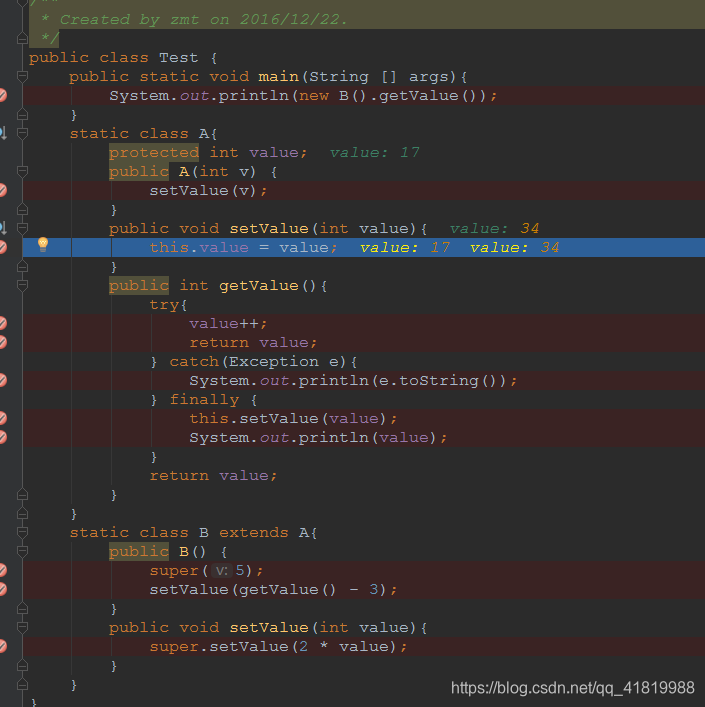Click the fold end marker closing class B
Viewport: 705px width, 707px height.
(x=22, y=685)
